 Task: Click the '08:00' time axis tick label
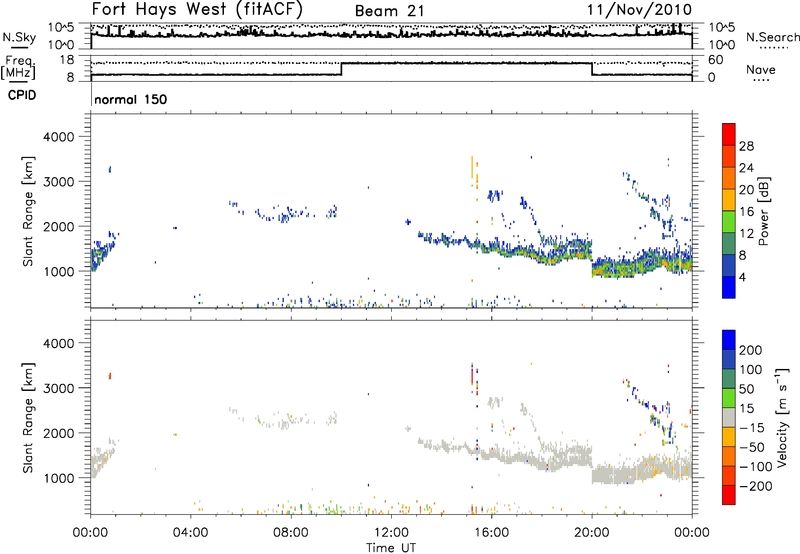click(291, 533)
